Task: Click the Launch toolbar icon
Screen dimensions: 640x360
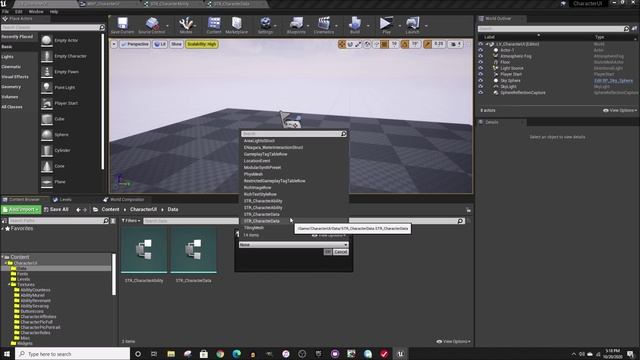Action: click(x=412, y=25)
